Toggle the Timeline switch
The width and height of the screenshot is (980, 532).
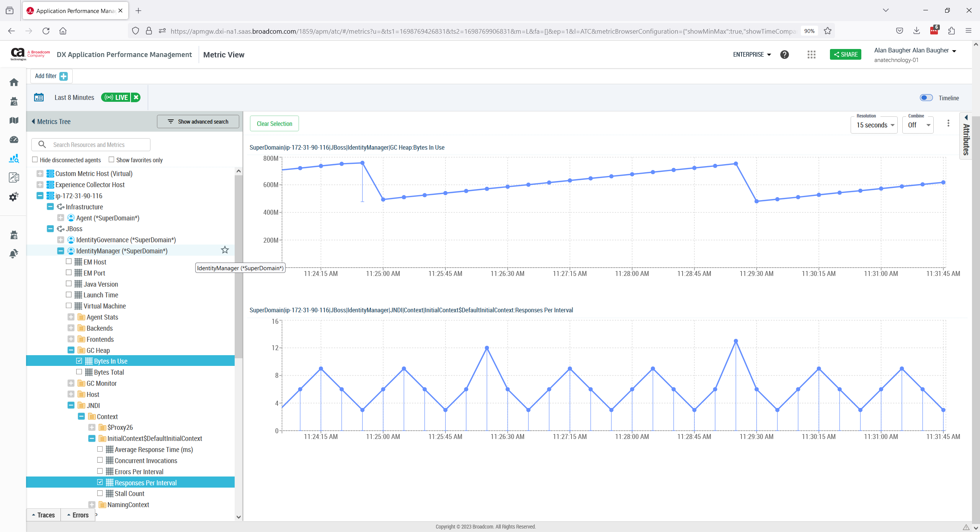click(x=926, y=98)
